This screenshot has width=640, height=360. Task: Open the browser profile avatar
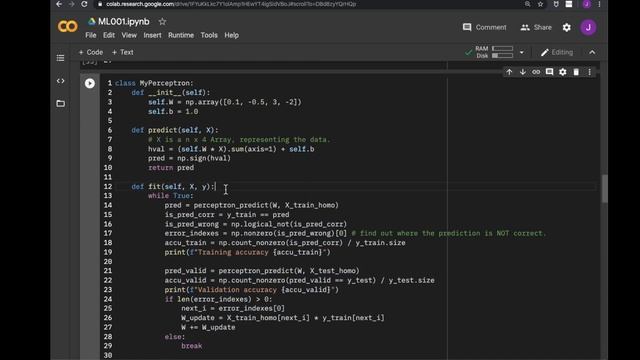tap(587, 4)
